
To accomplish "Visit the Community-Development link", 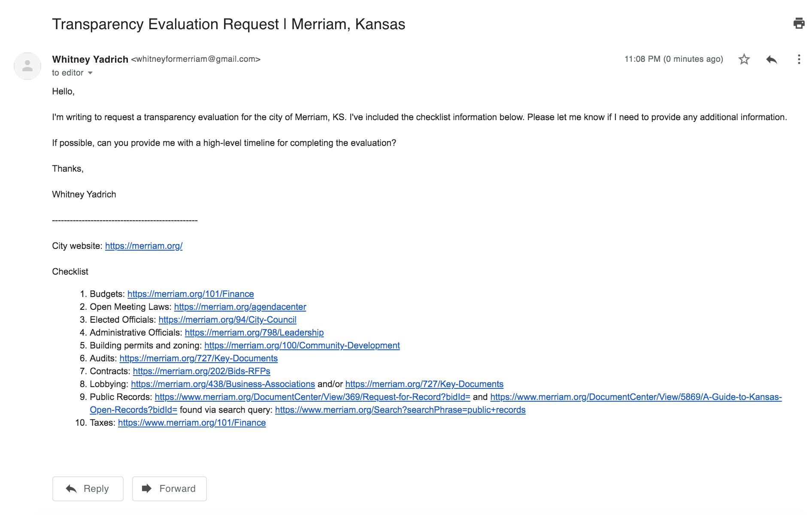I will coord(302,345).
